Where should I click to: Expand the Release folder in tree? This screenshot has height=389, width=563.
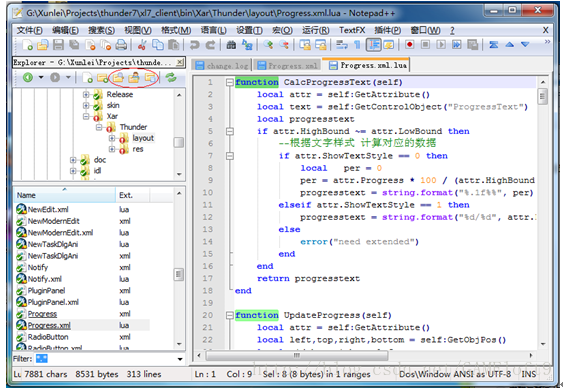coord(85,94)
